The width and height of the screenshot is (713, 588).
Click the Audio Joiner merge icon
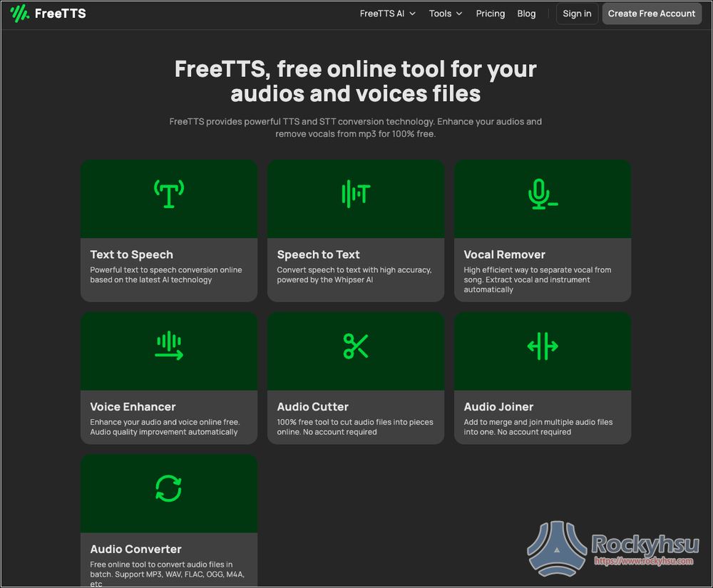[543, 346]
